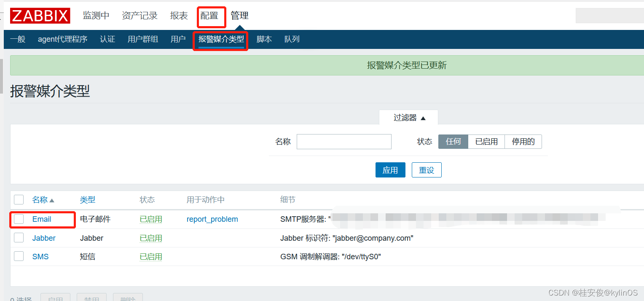Open the Email media type
Viewport: 644px width, 301px height.
[x=42, y=219]
